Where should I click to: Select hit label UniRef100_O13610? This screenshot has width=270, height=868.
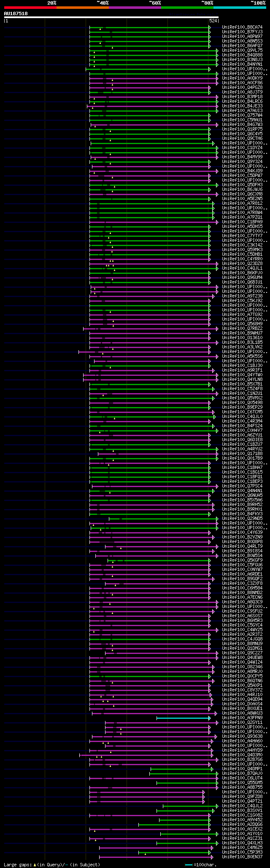click(x=242, y=338)
